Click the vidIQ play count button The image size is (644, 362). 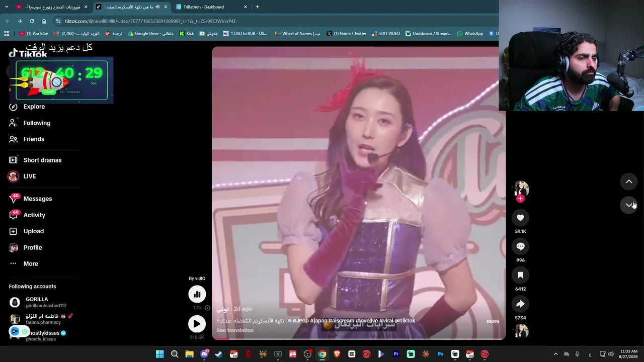pyautogui.click(x=197, y=324)
